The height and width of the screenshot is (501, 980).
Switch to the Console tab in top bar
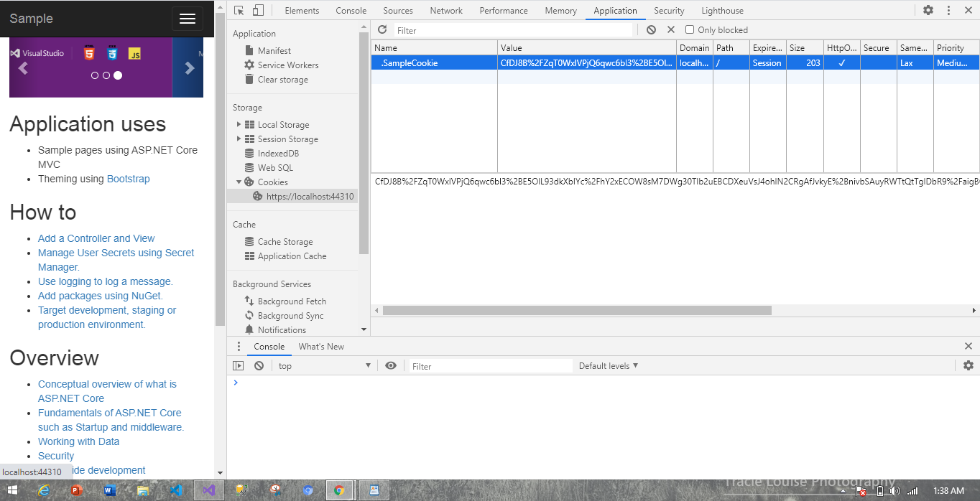tap(351, 11)
